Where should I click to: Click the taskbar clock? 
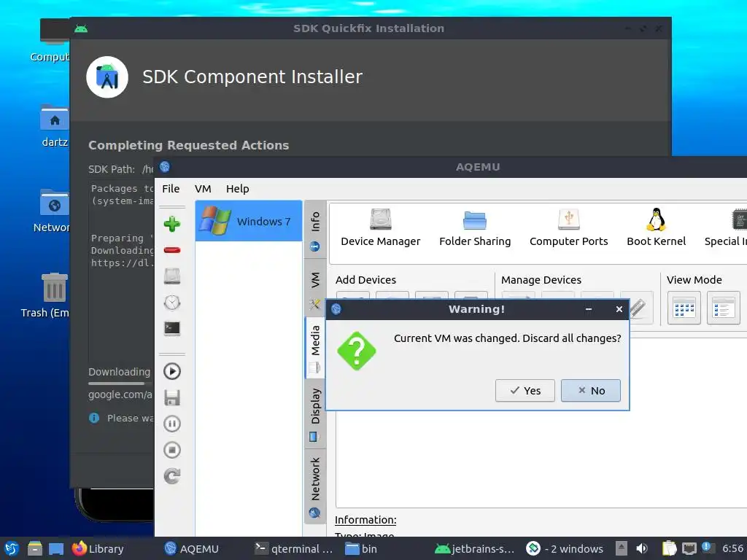[734, 548]
